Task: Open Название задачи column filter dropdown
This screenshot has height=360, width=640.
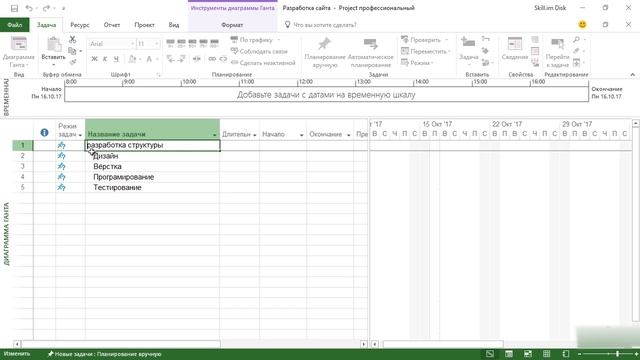Action: 215,135
